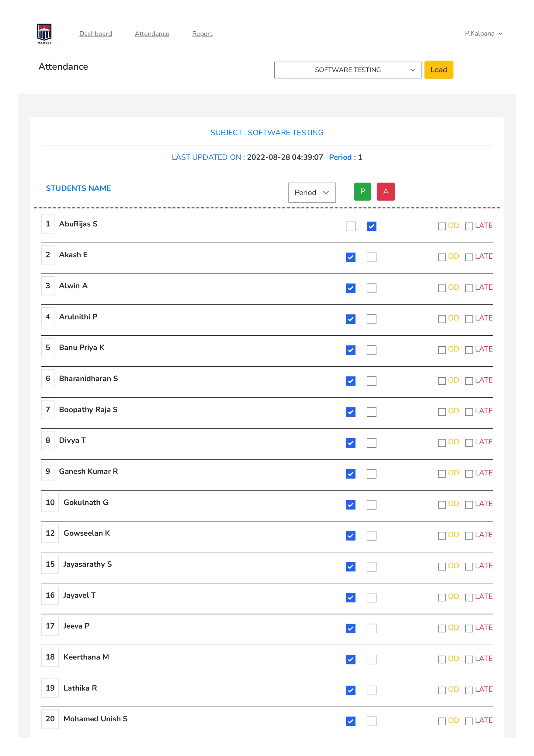Expand the P.Kalpana profile menu
This screenshot has width=534, height=756.
[x=484, y=33]
